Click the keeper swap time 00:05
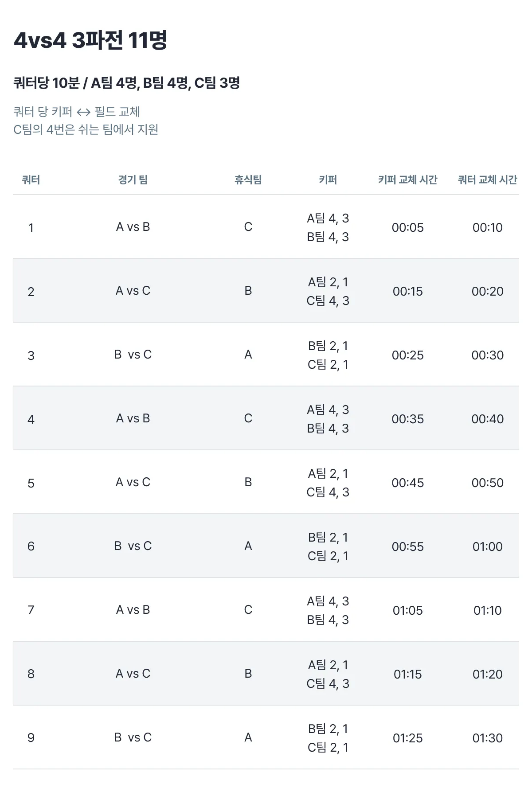Image resolution: width=532 pixels, height=796 pixels. click(x=407, y=227)
